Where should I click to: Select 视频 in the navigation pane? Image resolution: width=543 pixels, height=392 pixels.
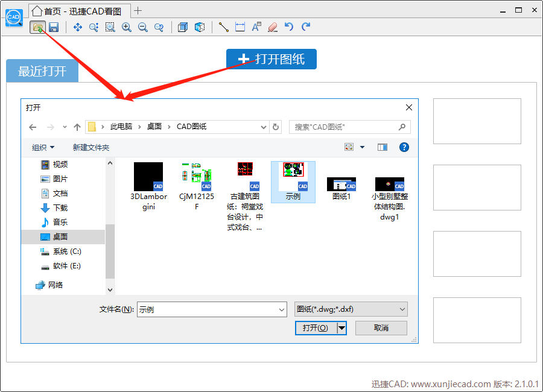tap(54, 165)
